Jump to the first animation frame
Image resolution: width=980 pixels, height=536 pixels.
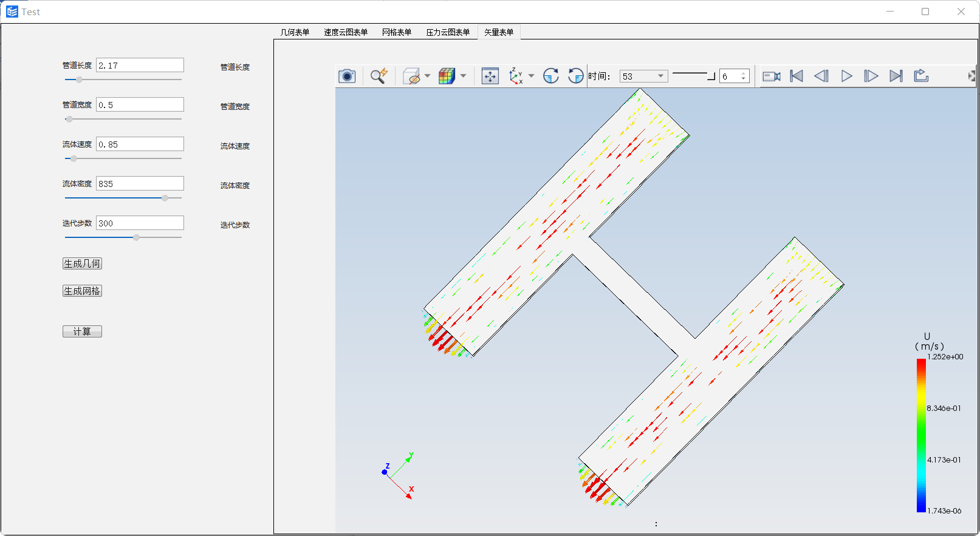797,76
